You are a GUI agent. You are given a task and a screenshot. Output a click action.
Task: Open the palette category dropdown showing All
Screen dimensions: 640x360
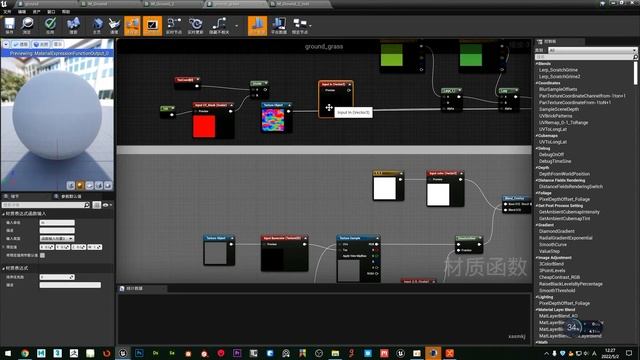pyautogui.click(x=592, y=50)
